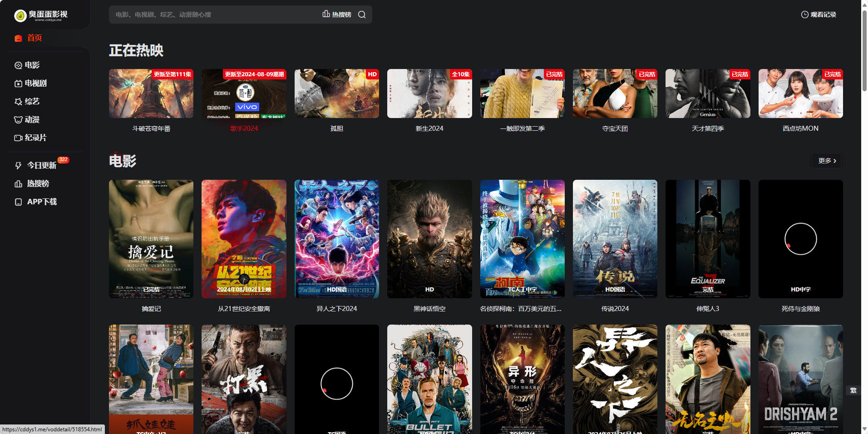
Task: Click the 热搜榜 chart icon in sidebar
Action: tap(18, 184)
